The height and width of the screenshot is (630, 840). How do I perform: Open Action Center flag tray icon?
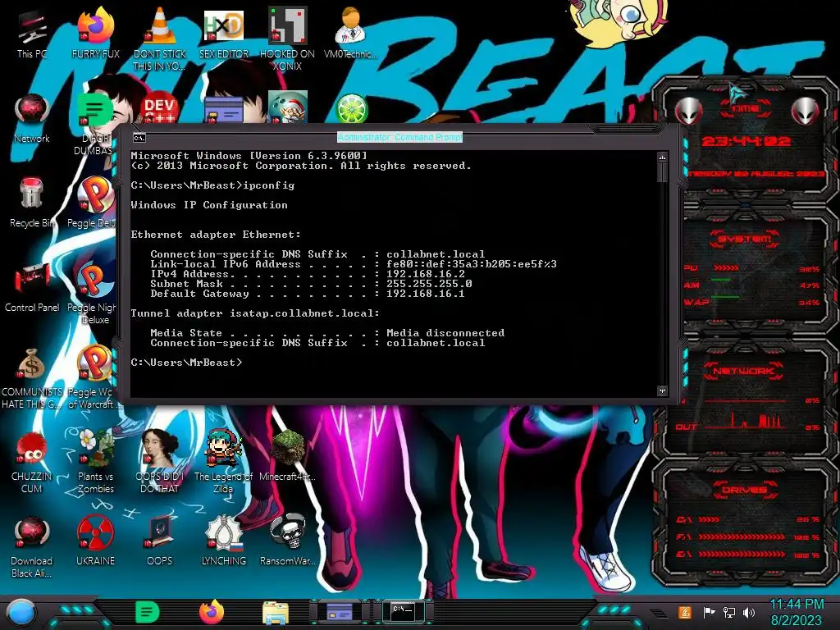click(x=709, y=612)
